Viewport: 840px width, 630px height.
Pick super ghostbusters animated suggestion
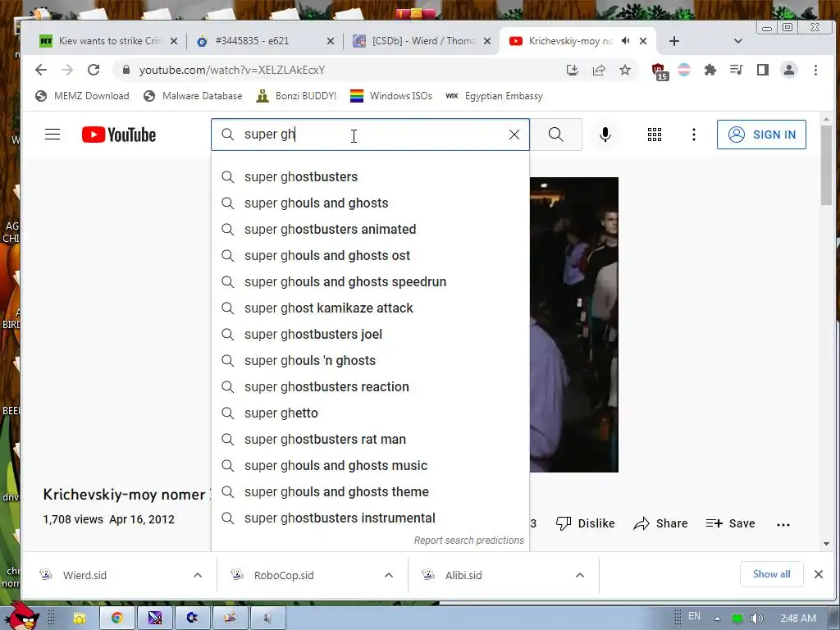[x=370, y=230]
